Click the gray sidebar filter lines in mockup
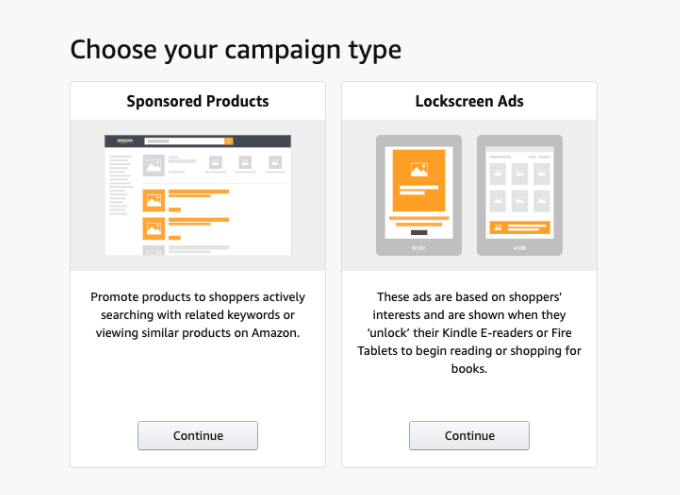 point(121,184)
